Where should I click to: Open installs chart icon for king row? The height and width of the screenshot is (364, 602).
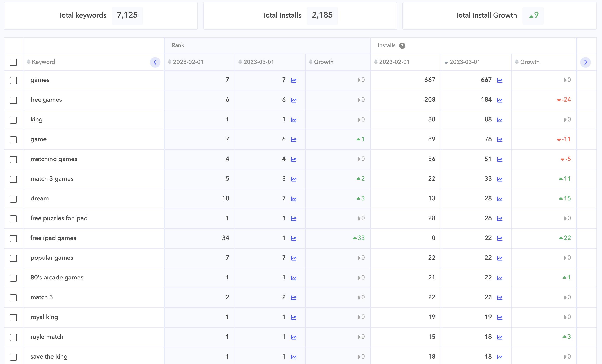click(500, 120)
